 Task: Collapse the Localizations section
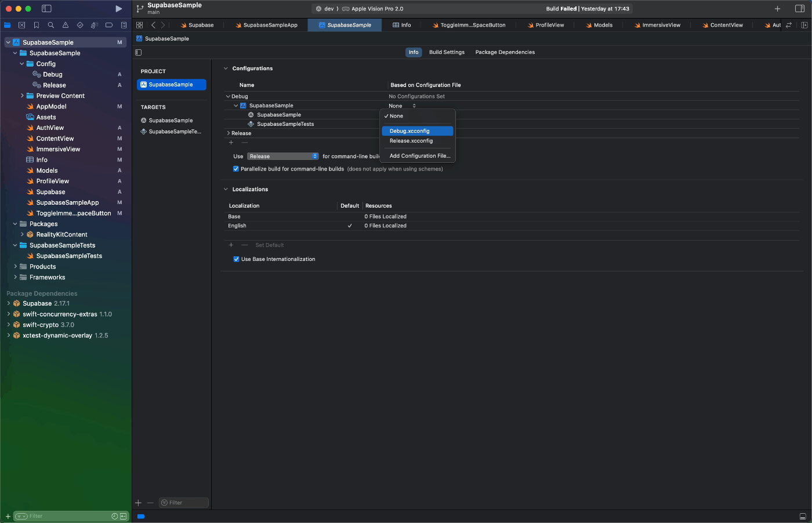(226, 189)
